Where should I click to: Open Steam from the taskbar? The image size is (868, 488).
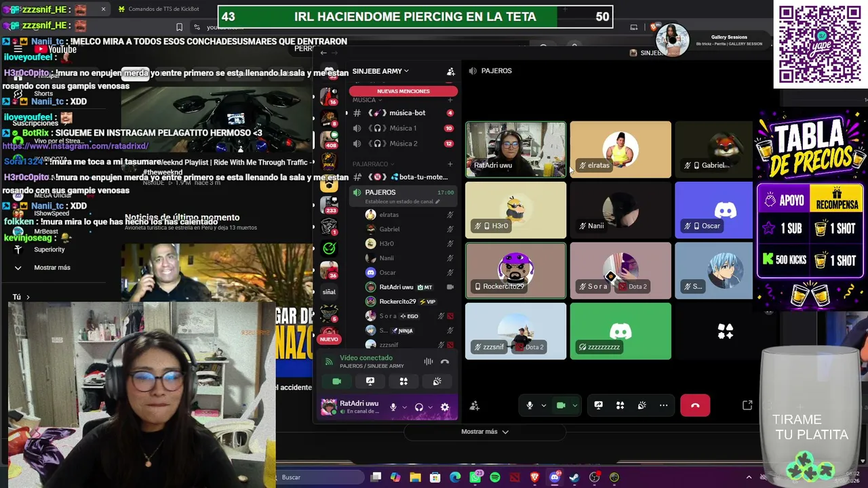[x=574, y=477]
